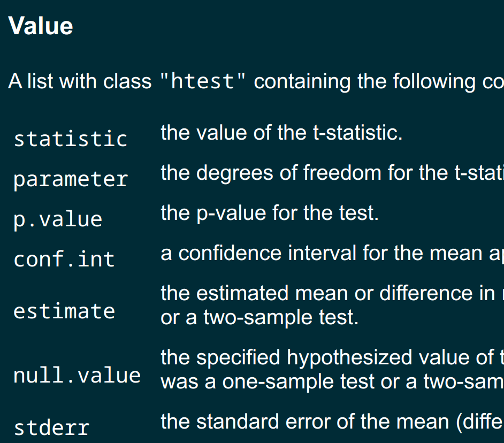Screen dimensions: 504x443
Task: Click 'the p-value for the test.' text
Action: pyautogui.click(x=270, y=213)
